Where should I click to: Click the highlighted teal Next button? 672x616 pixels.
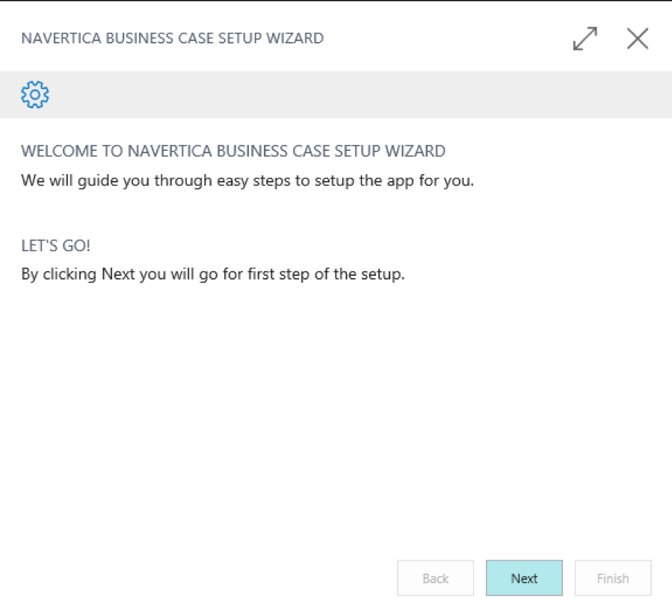524,578
